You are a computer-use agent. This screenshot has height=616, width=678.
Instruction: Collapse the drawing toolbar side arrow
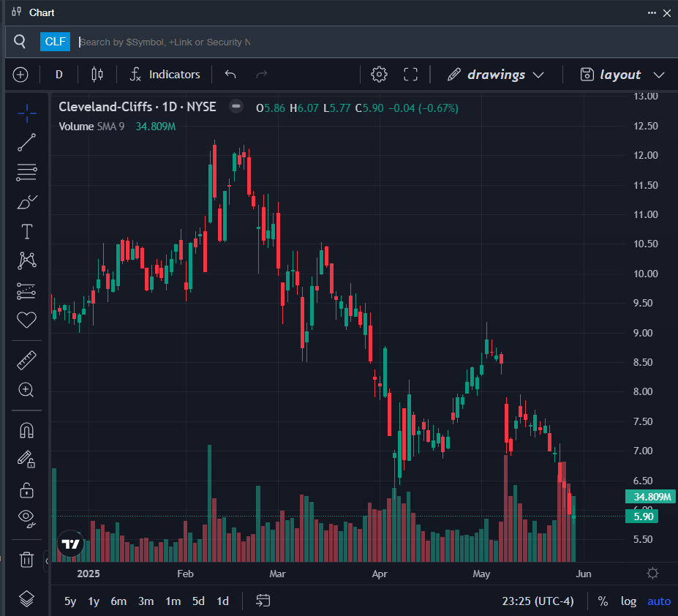click(46, 561)
